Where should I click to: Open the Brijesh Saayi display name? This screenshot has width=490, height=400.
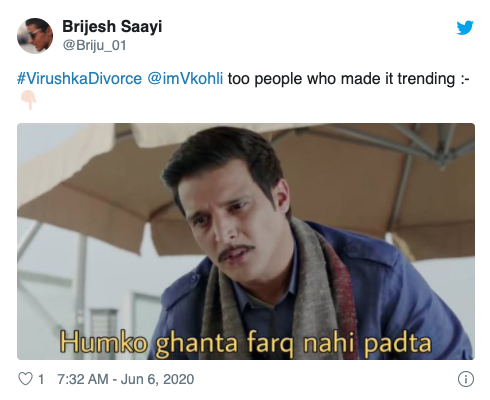[x=112, y=26]
